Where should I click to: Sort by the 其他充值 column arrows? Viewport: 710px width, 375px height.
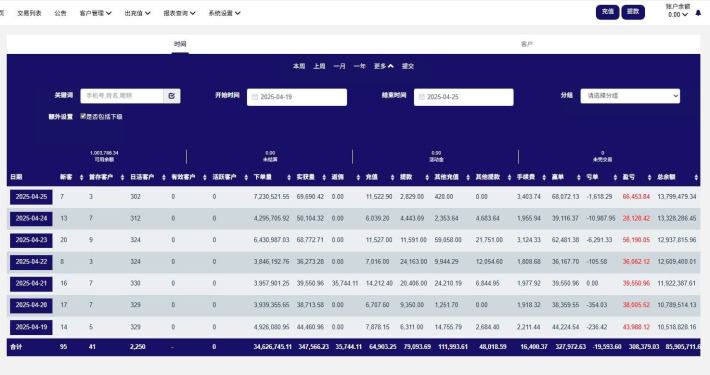[468, 177]
